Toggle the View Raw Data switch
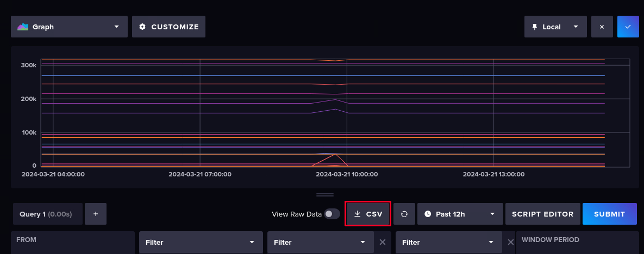 coord(332,214)
